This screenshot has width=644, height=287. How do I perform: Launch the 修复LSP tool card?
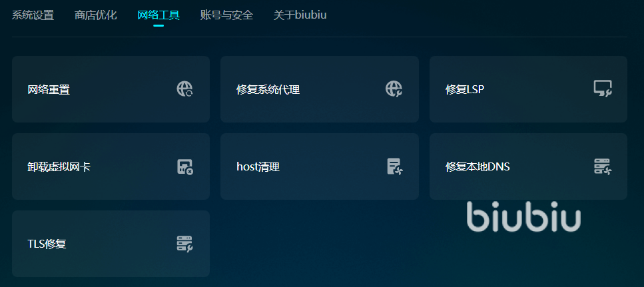tap(529, 89)
